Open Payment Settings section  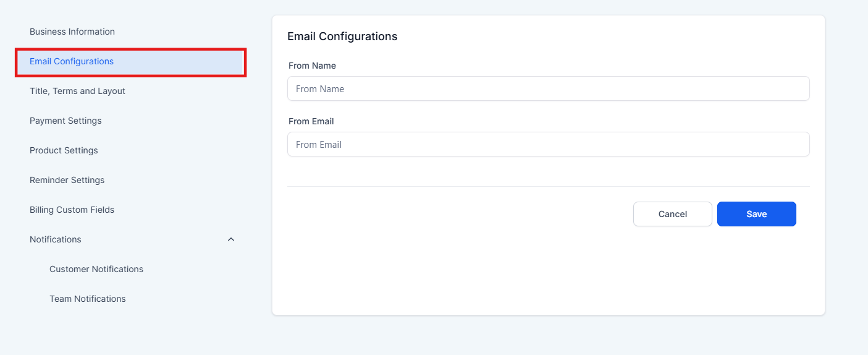point(65,121)
